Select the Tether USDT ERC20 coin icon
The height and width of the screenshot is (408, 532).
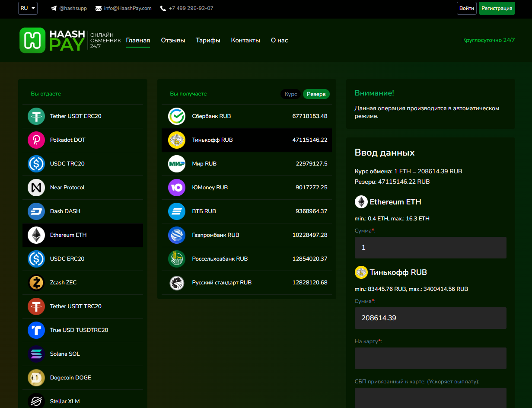pyautogui.click(x=36, y=116)
